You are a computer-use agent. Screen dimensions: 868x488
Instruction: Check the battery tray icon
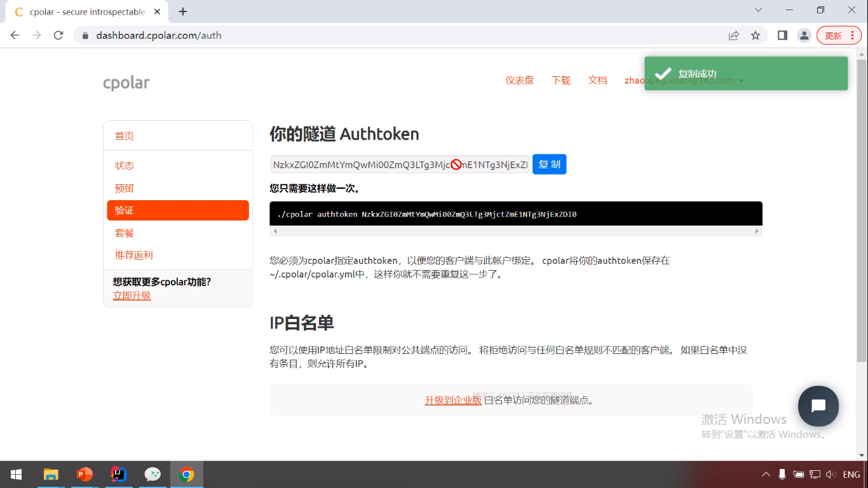[x=799, y=475]
